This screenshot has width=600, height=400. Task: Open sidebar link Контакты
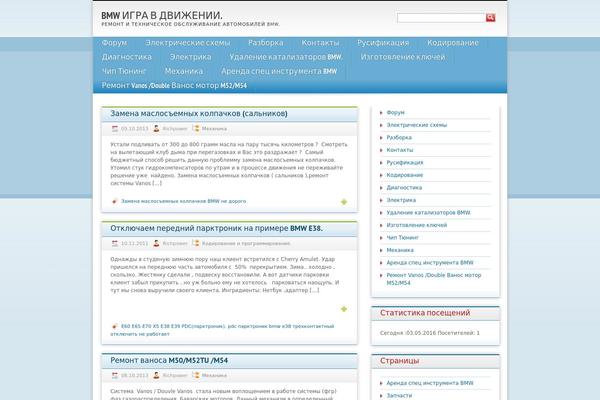coord(400,150)
